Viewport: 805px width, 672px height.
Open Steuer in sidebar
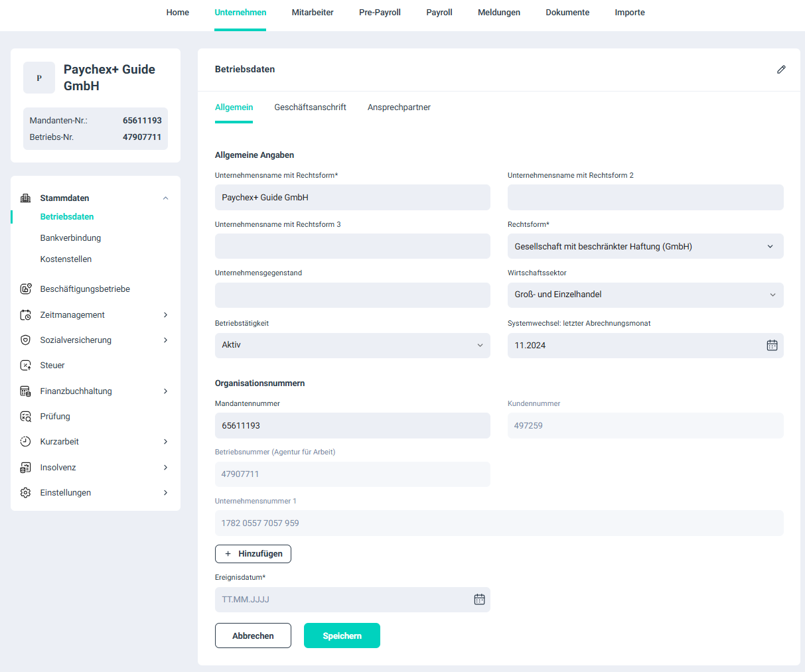point(52,366)
